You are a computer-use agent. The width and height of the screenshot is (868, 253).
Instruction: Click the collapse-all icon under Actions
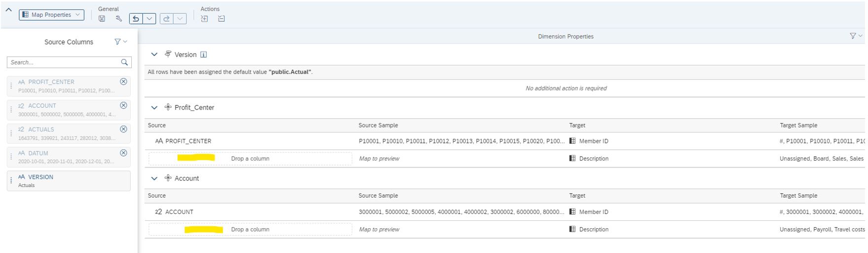pyautogui.click(x=222, y=19)
